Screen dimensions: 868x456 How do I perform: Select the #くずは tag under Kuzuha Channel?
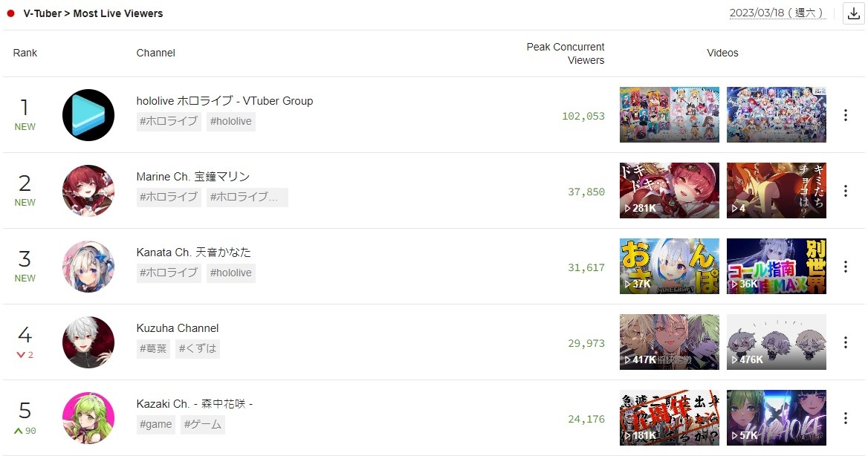pyautogui.click(x=198, y=348)
